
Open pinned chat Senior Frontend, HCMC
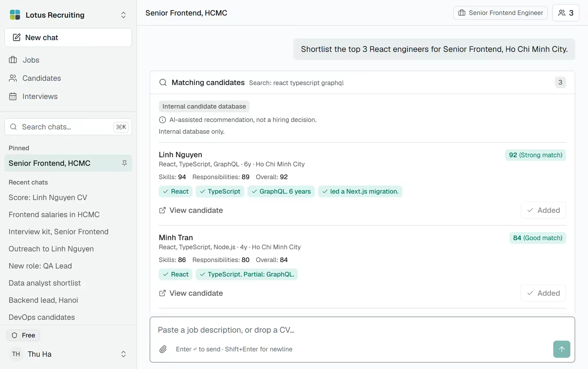click(68, 163)
